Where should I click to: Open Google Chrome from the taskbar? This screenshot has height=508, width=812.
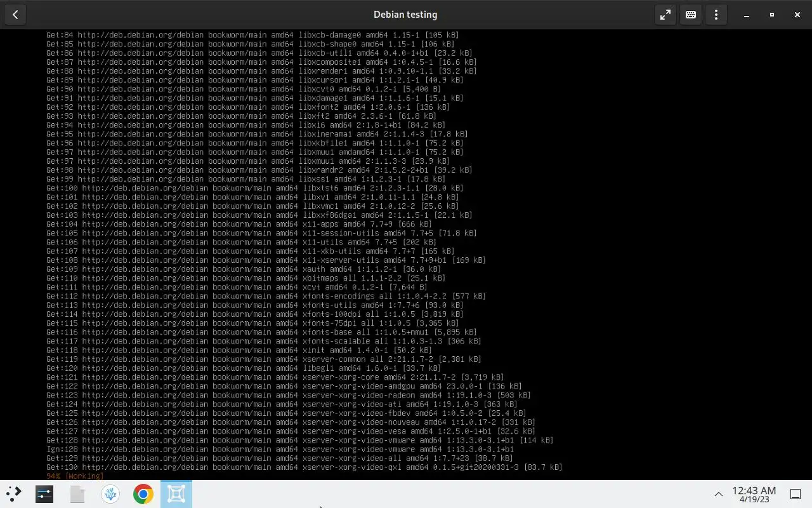point(143,493)
